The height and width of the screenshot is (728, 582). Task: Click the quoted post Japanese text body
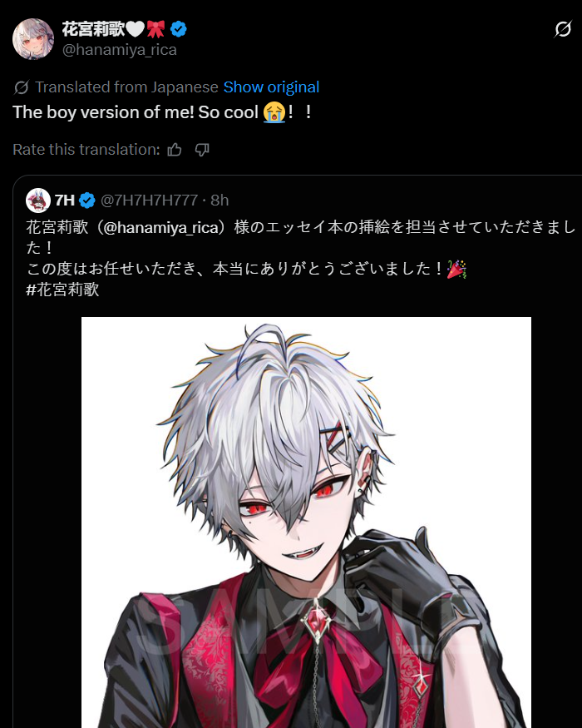click(301, 258)
